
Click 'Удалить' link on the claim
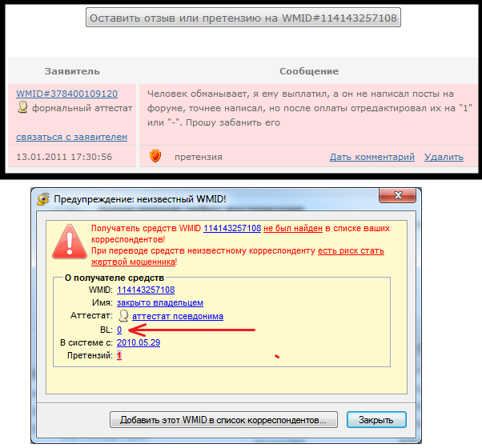444,157
